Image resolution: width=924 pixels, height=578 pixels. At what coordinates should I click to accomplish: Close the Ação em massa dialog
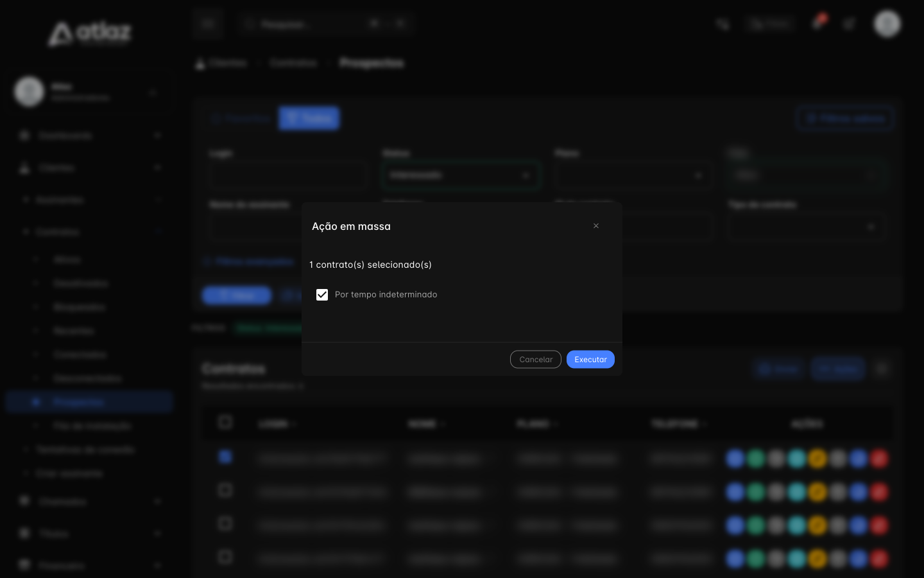click(596, 226)
